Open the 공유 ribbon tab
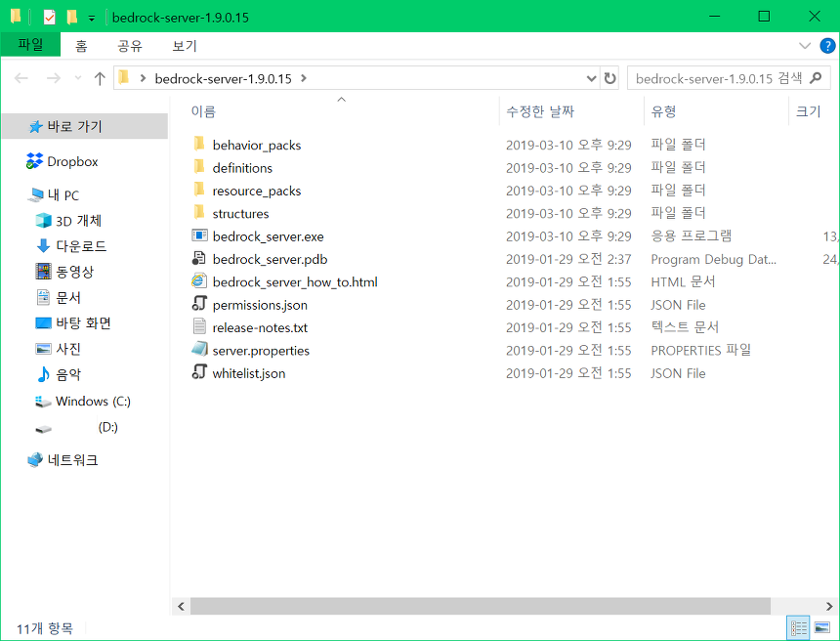The height and width of the screenshot is (641, 840). 130,46
